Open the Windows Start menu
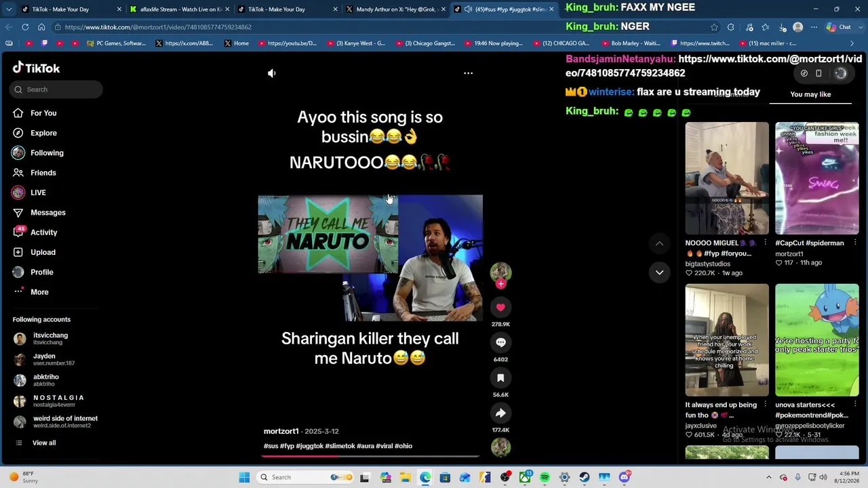Image resolution: width=868 pixels, height=488 pixels. [244, 477]
